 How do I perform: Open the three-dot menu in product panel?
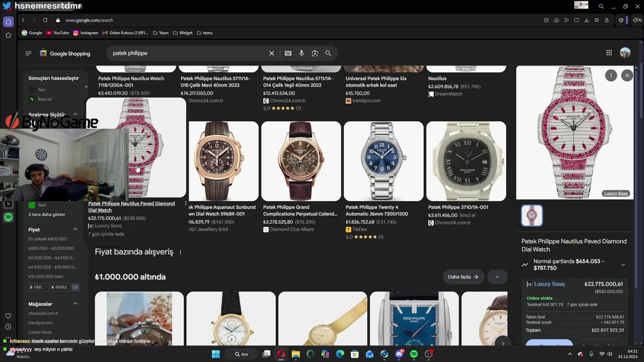pos(611,75)
